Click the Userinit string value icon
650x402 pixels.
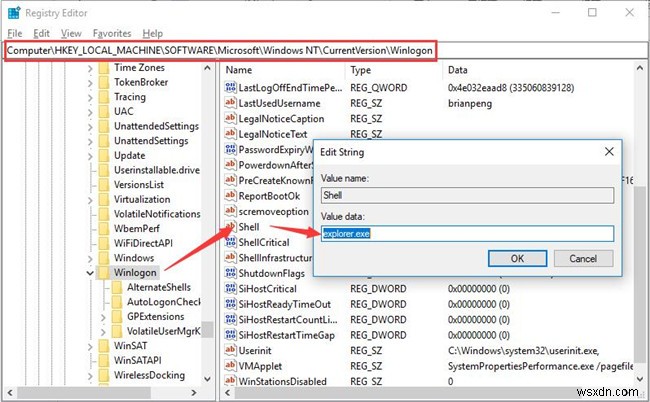(230, 351)
